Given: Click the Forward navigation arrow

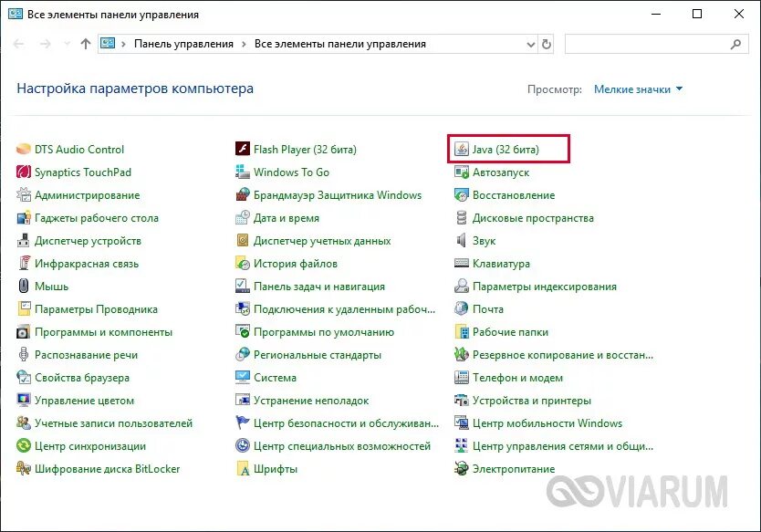Looking at the screenshot, I should [45, 44].
